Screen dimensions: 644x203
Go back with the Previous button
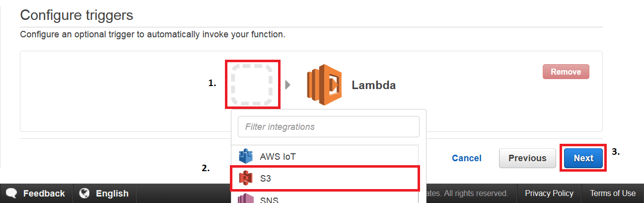tap(527, 158)
